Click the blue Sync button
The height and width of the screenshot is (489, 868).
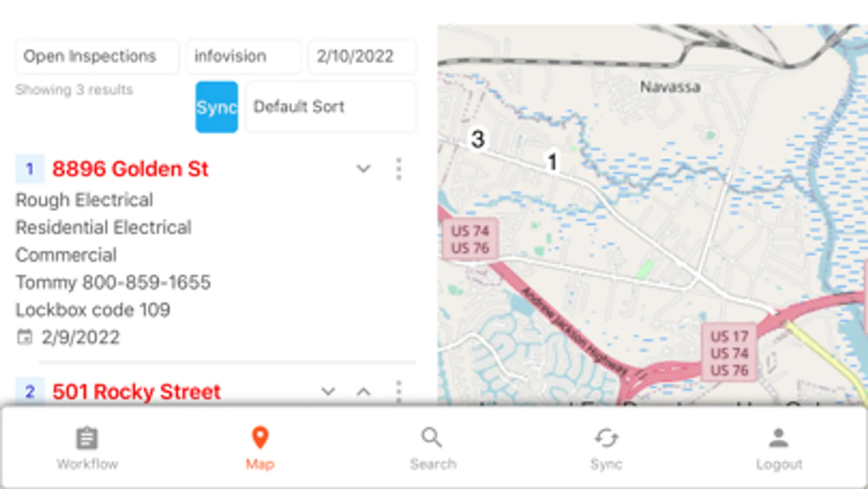(x=217, y=107)
